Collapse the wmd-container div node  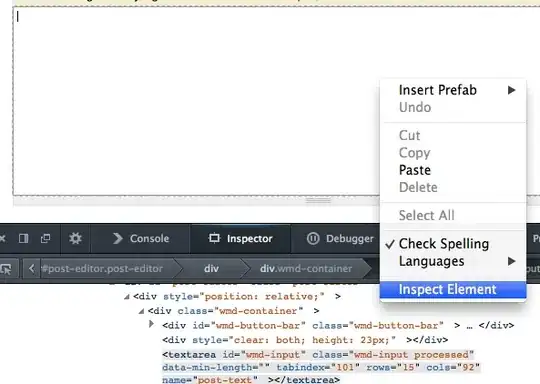[141, 311]
